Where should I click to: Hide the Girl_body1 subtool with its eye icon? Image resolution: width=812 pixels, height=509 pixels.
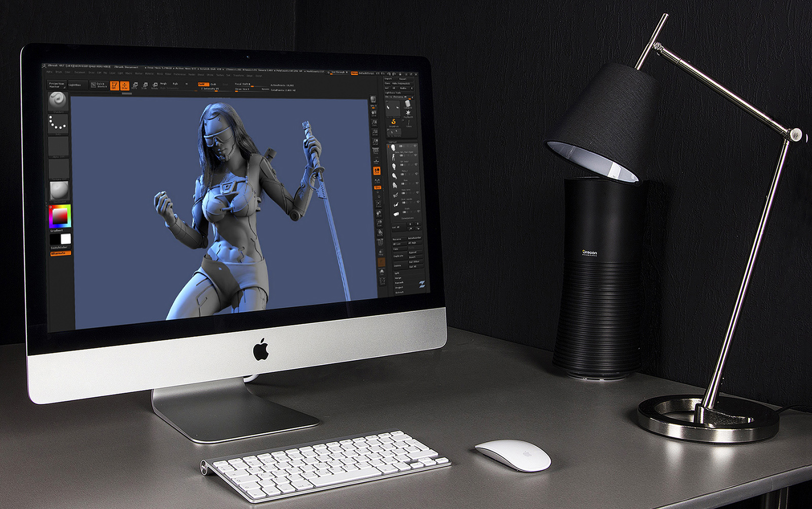[416, 155]
